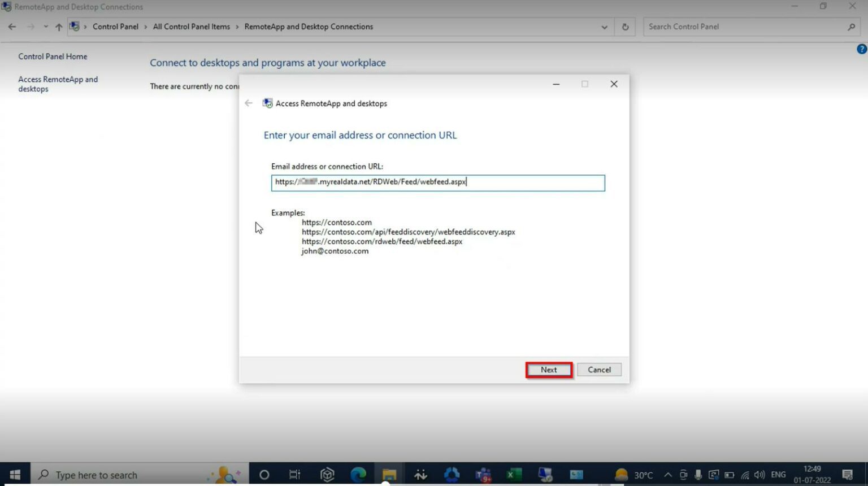Click the back arrow in the dialog

[248, 103]
